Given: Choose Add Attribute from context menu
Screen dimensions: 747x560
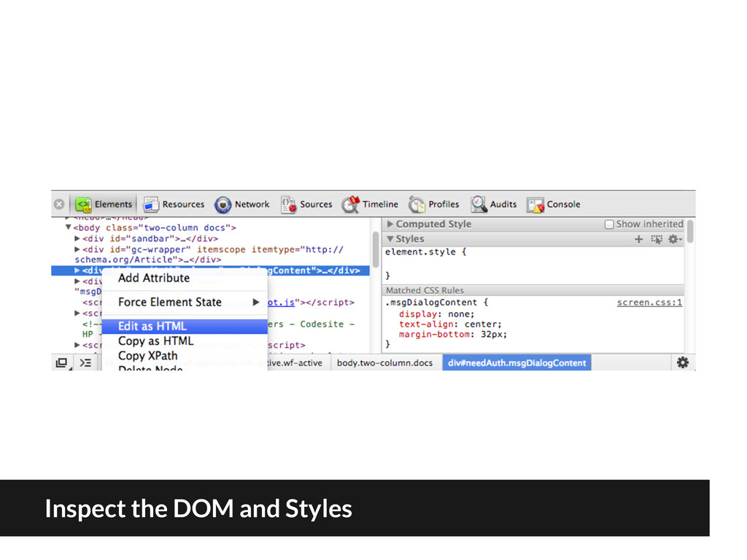Looking at the screenshot, I should point(185,278).
